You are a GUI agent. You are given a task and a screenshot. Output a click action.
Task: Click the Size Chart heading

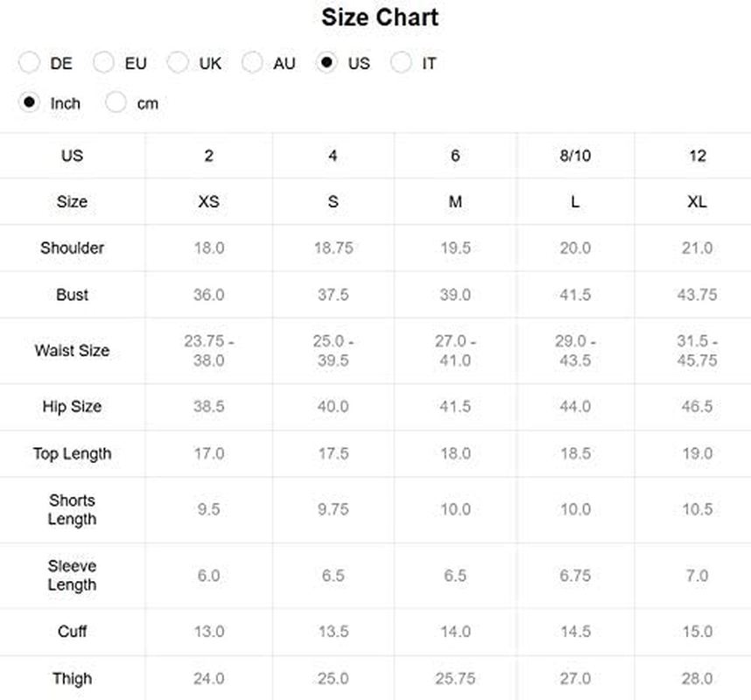[380, 17]
